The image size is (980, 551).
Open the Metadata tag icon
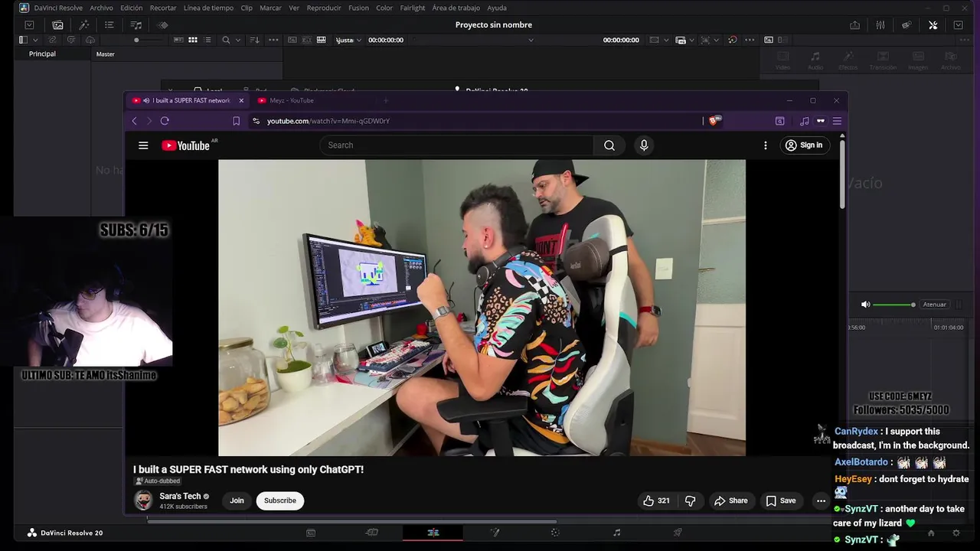point(906,25)
